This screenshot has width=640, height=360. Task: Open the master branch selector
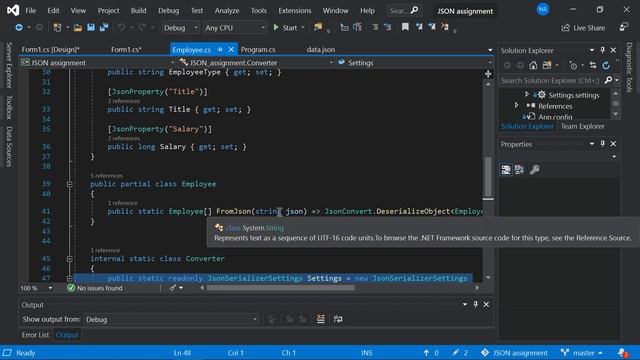583,353
